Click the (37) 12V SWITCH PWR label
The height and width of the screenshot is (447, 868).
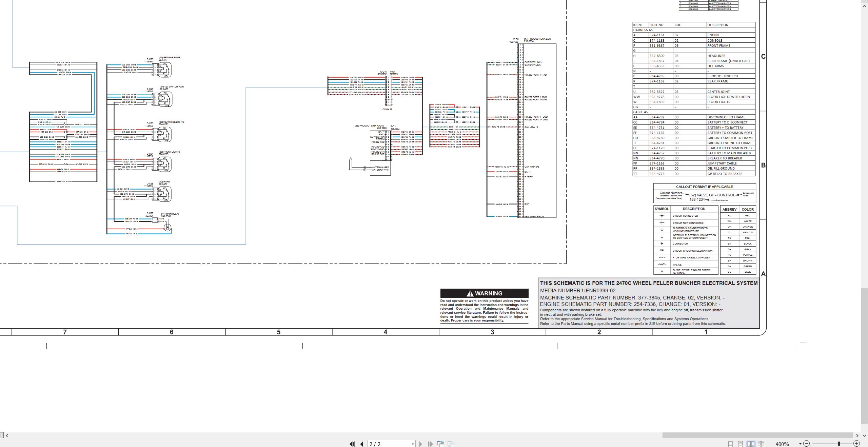coord(172,87)
